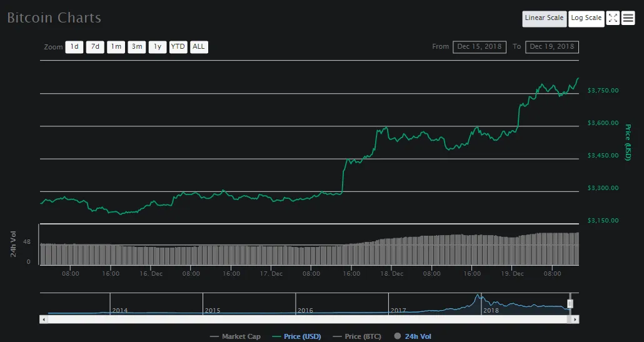Edit the To date Dec 19, 2018
The height and width of the screenshot is (342, 644).
(552, 47)
